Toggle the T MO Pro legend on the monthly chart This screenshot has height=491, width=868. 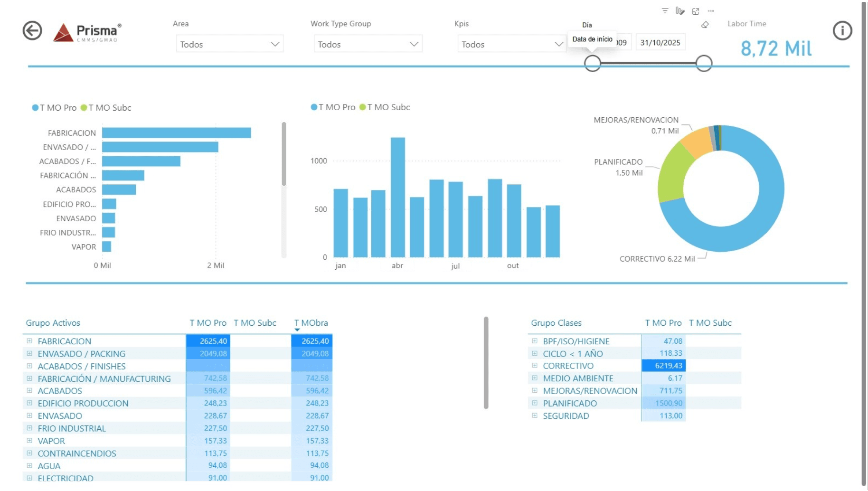[x=334, y=107]
